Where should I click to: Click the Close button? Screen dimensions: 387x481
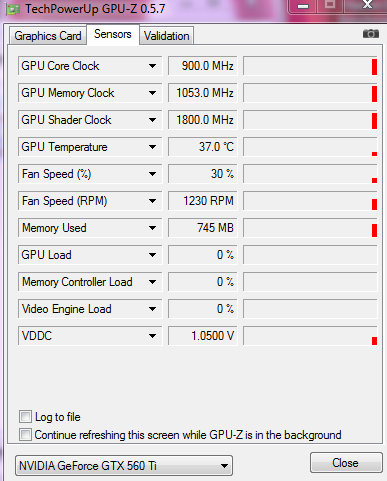tap(346, 463)
